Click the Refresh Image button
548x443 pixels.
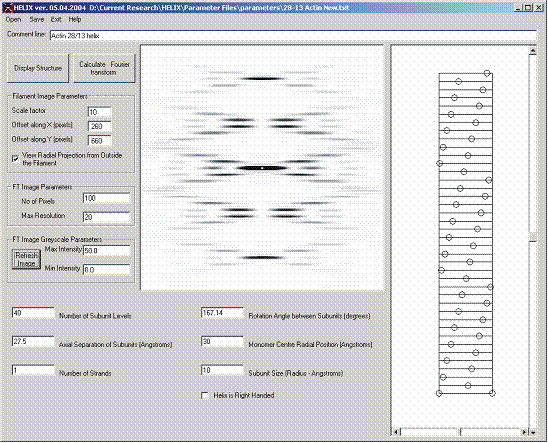[x=26, y=259]
